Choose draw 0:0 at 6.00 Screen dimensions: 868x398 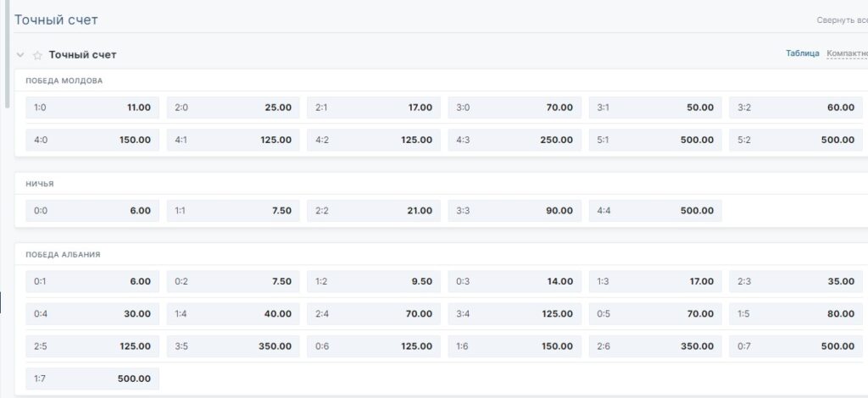[x=92, y=211]
